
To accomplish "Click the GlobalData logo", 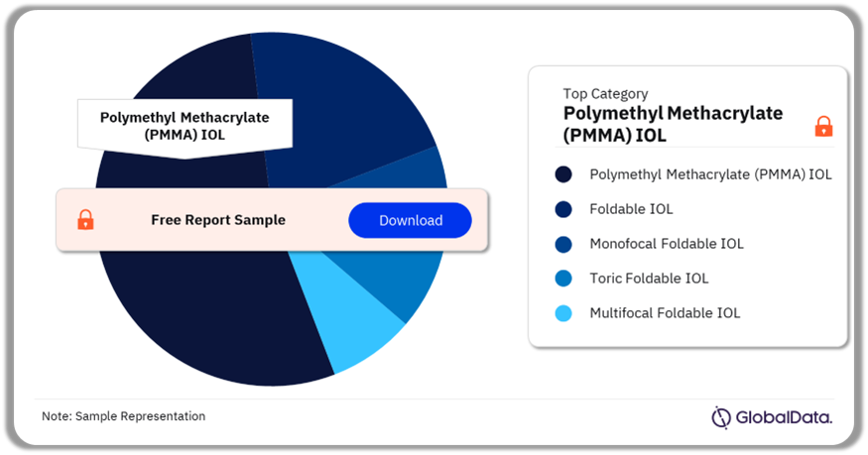I will click(x=771, y=417).
